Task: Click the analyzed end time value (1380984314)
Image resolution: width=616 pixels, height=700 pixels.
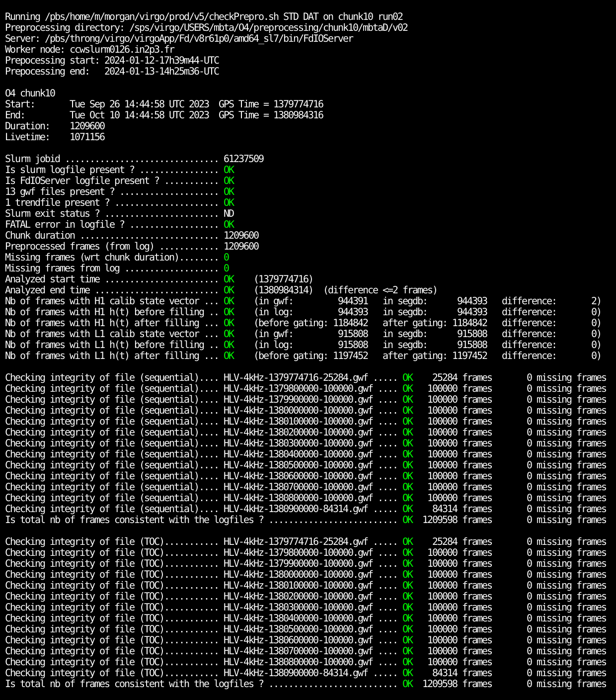Action: click(283, 290)
